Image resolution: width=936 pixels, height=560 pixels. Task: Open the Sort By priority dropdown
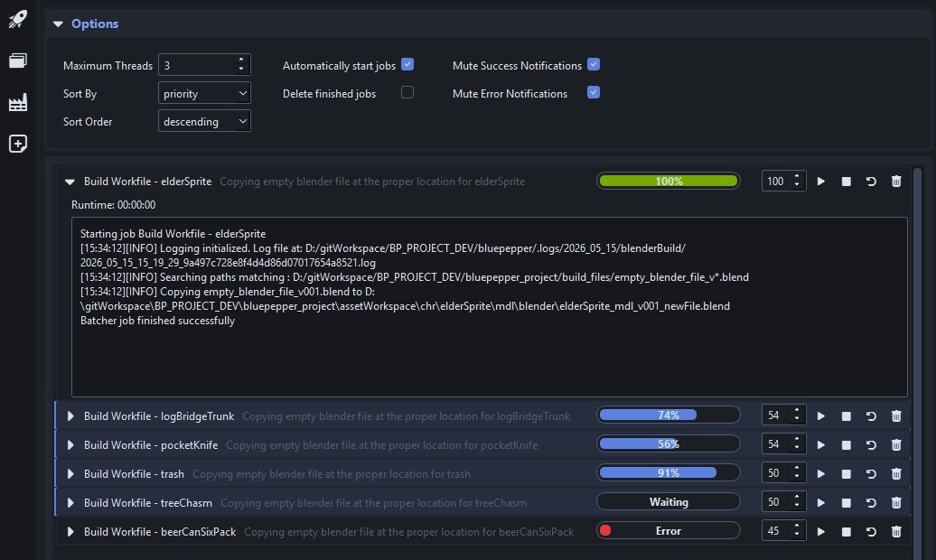pos(204,94)
